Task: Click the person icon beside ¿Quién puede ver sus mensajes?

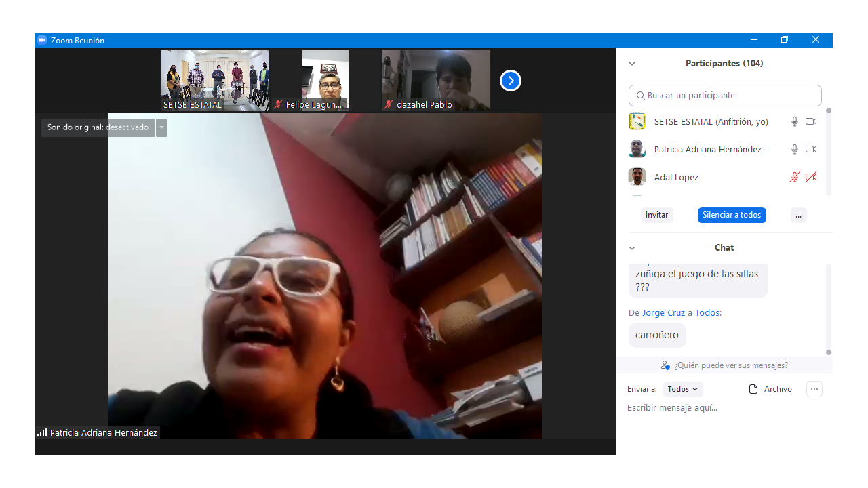Action: pyautogui.click(x=665, y=365)
